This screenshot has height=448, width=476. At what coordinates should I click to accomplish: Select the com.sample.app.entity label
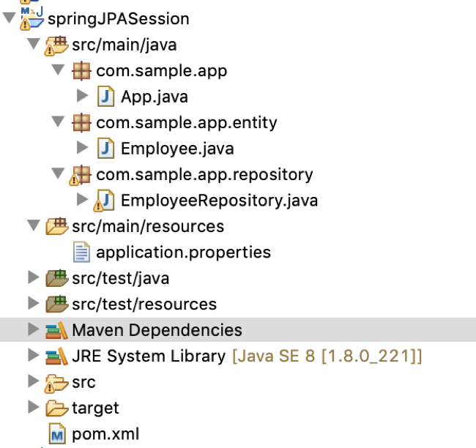187,123
